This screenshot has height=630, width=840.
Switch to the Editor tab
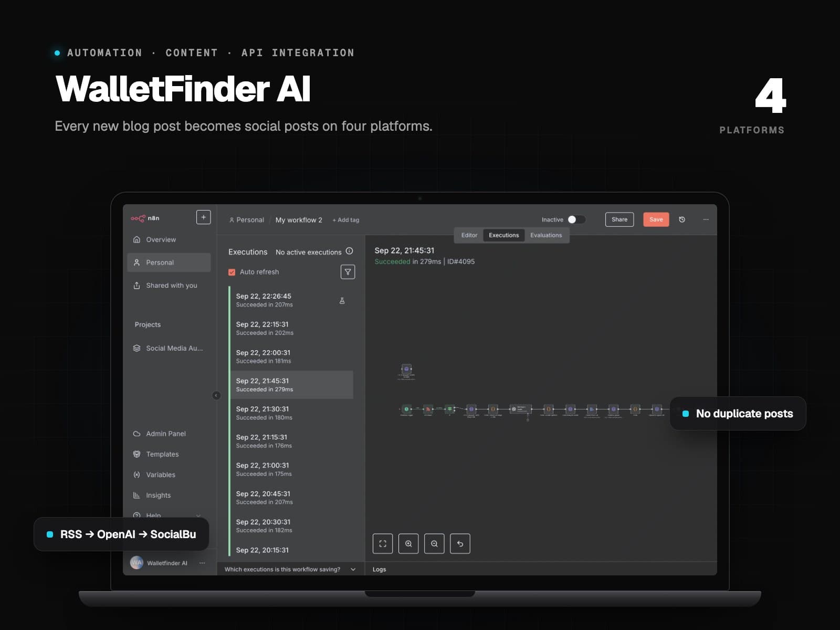469,235
